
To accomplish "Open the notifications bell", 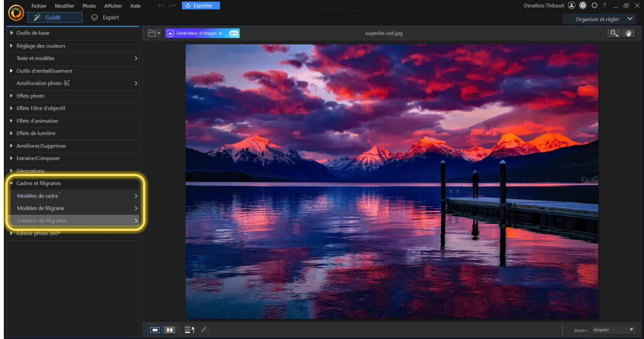I will click(583, 6).
